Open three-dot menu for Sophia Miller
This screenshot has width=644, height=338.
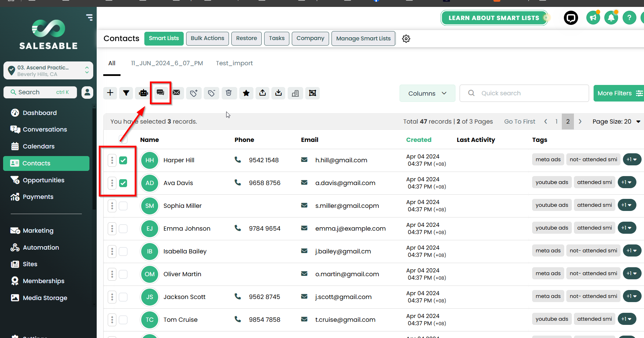(x=112, y=206)
